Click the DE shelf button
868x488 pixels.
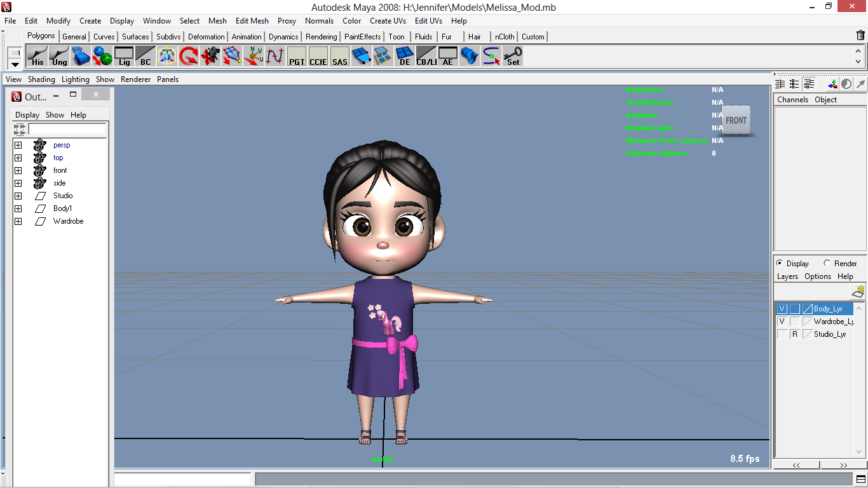coord(405,56)
